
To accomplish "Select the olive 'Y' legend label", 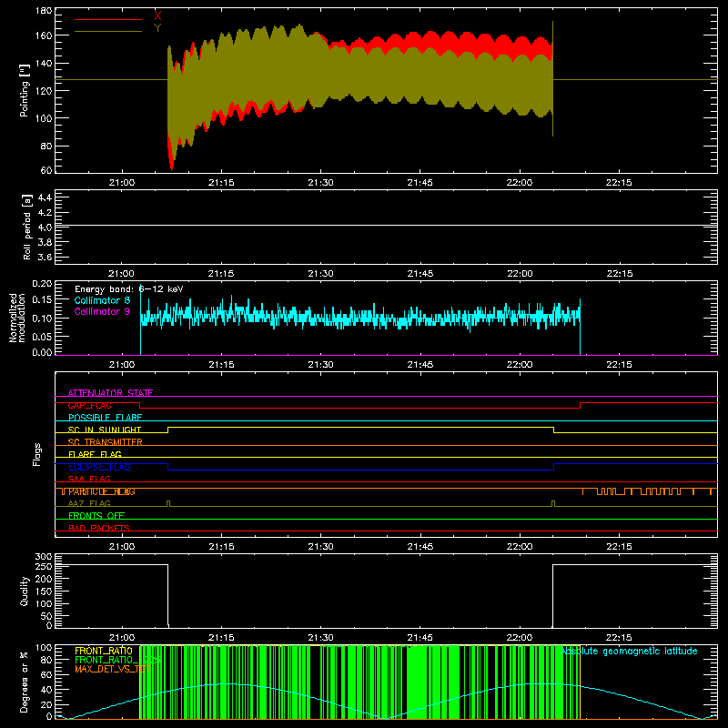I will point(157,28).
